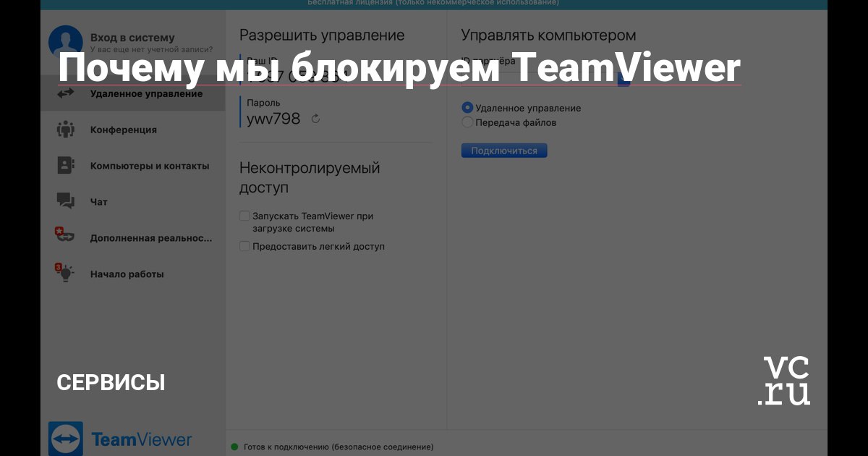Click the Дополненная реальность glasses icon

click(x=64, y=235)
